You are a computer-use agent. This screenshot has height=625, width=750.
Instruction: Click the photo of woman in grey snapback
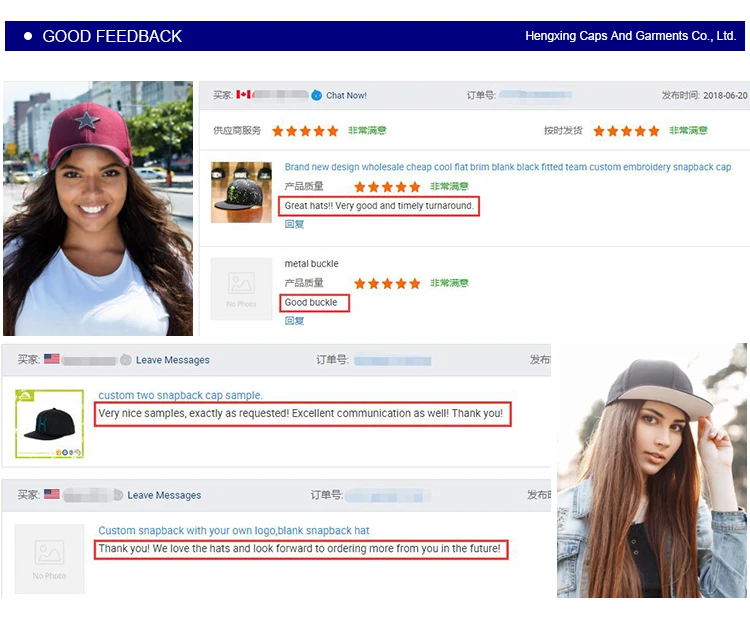click(x=651, y=471)
